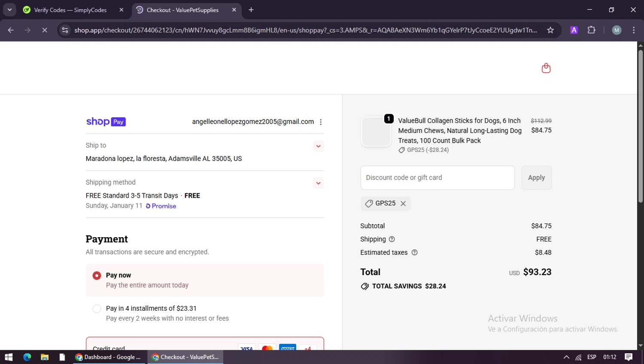Screen dimensions: 644x364
Task: Open the blank document taskbar icon
Action: click(62, 357)
